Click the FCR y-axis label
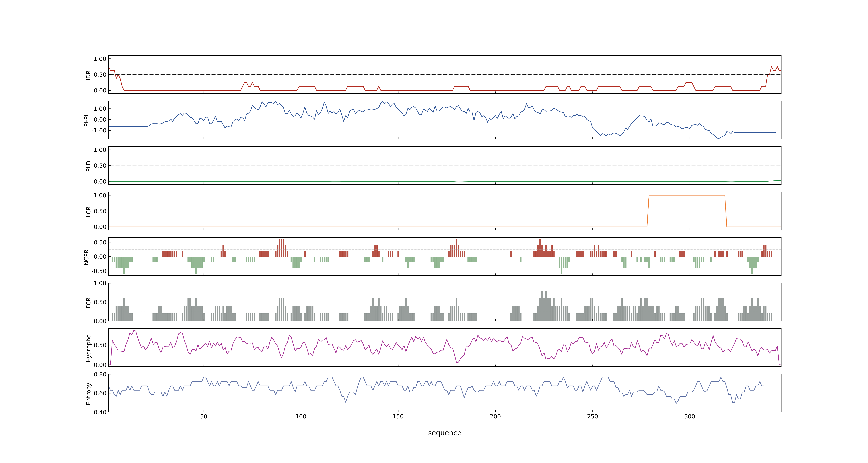 (x=88, y=302)
